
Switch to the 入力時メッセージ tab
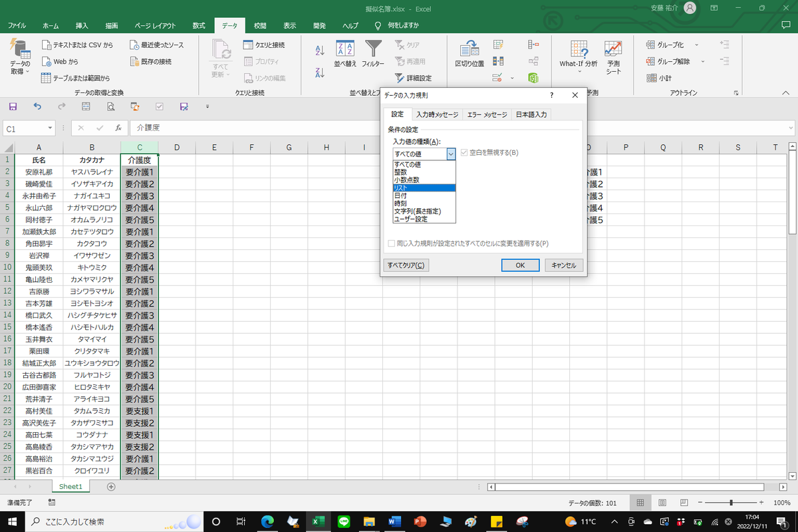tap(437, 114)
